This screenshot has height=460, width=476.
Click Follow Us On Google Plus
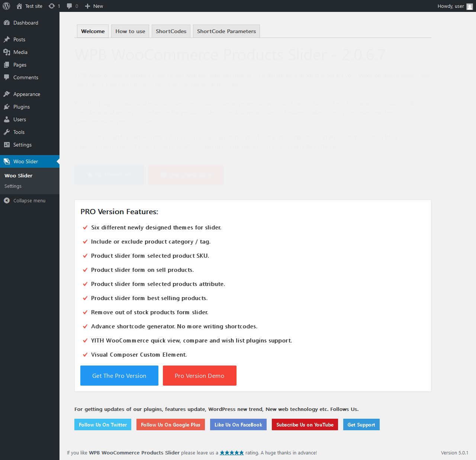pos(171,425)
